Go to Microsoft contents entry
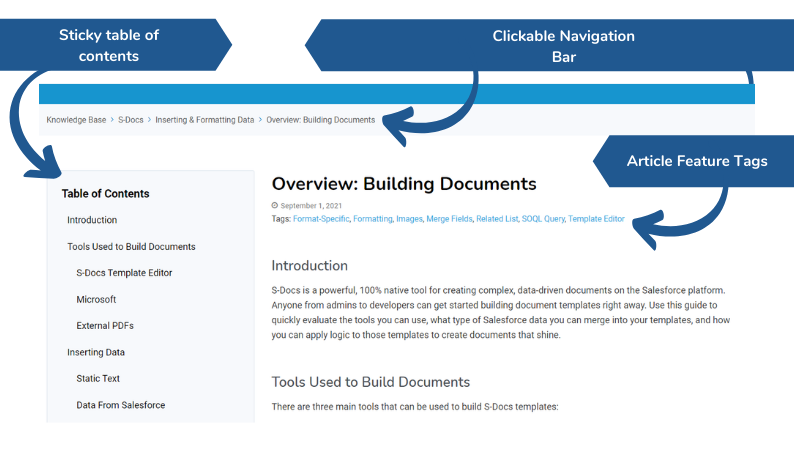 coord(96,300)
